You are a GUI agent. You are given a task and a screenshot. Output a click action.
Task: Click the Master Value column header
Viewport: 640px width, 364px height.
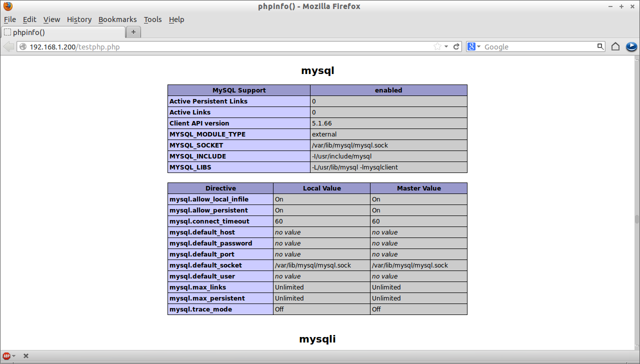[x=419, y=188]
